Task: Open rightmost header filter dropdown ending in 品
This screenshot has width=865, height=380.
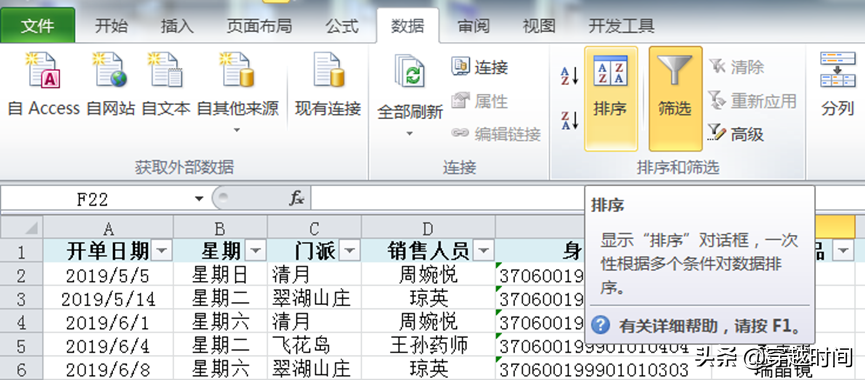Action: pyautogui.click(x=843, y=251)
